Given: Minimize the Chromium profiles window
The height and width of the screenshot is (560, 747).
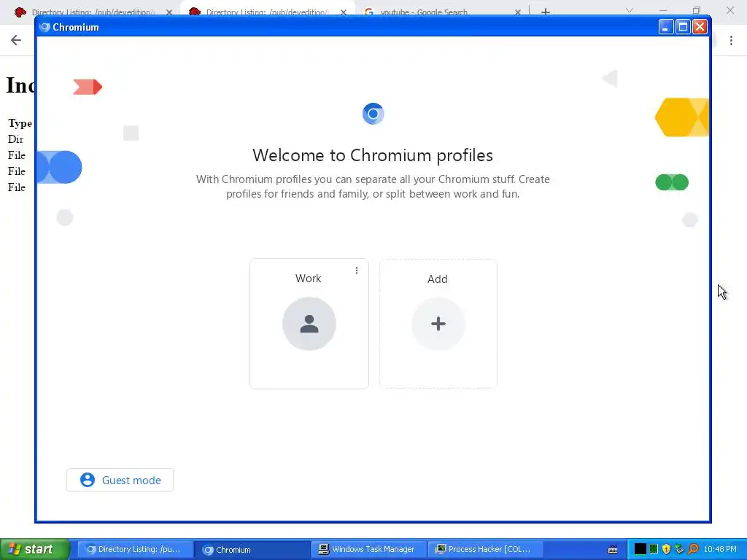Looking at the screenshot, I should tap(666, 27).
